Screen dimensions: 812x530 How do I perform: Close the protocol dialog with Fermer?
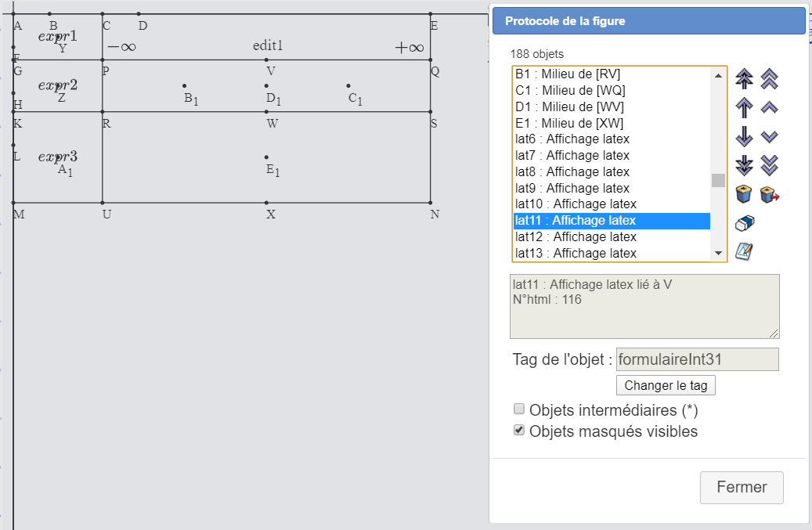(x=741, y=487)
